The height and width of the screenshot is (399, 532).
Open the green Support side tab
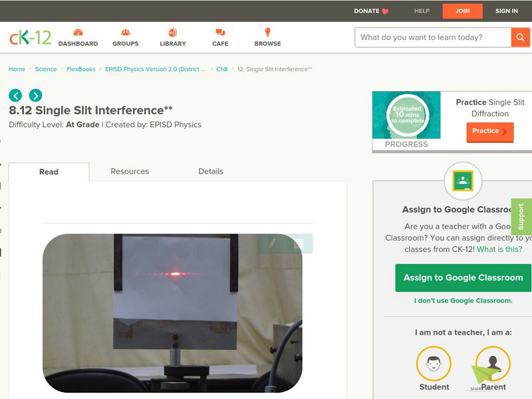[521, 217]
